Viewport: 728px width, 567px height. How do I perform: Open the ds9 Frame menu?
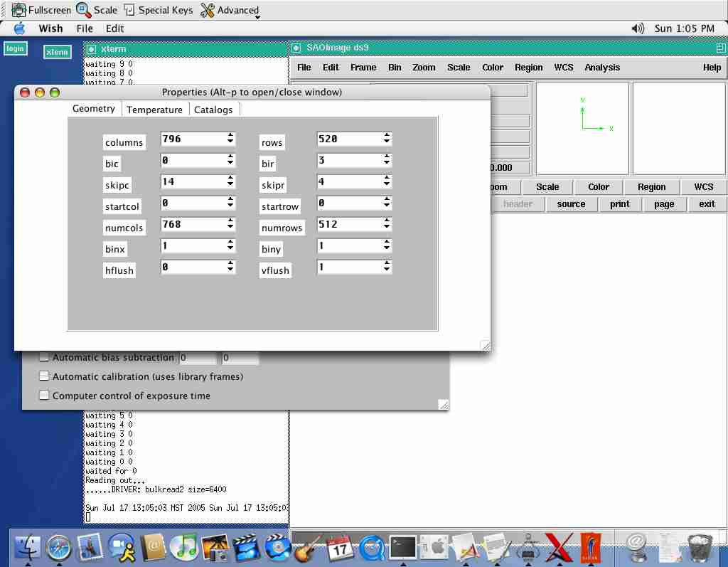click(363, 68)
